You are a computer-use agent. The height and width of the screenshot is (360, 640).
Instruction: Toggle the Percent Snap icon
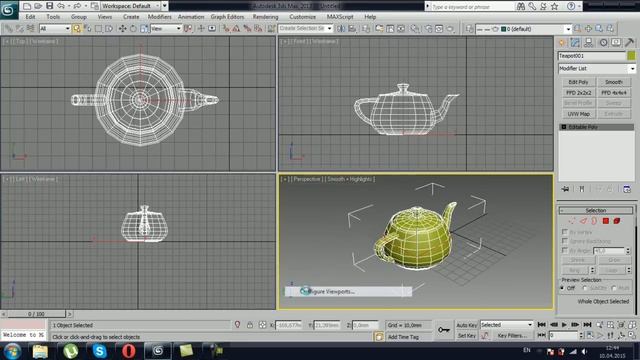point(247,29)
